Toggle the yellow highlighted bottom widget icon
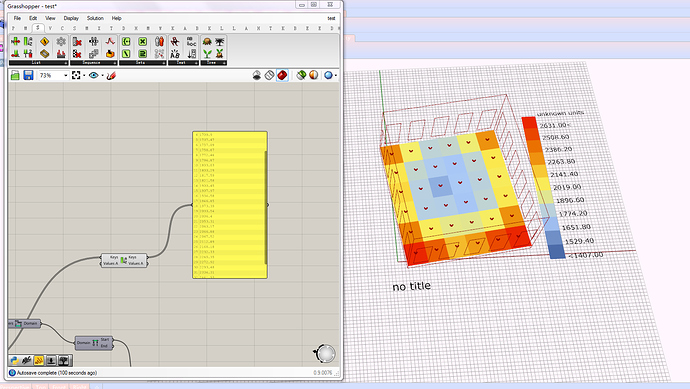 tap(39, 361)
